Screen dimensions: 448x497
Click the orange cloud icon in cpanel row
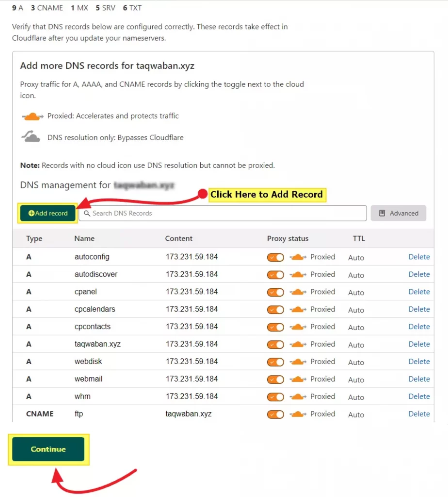coord(298,292)
